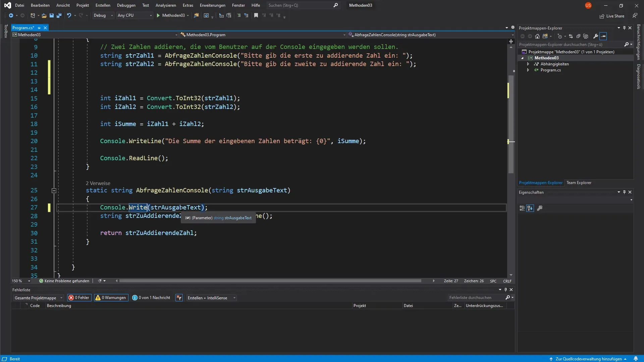The image size is (644, 362).
Task: Select the Program.cs editor tab
Action: pos(23,28)
